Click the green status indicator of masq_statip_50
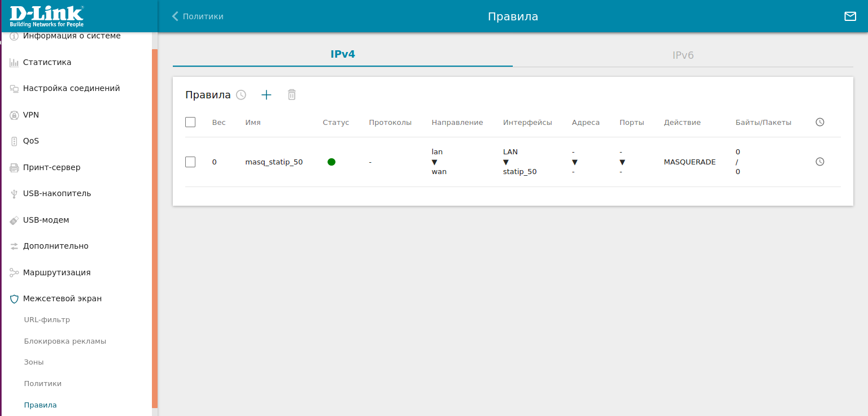The width and height of the screenshot is (868, 416). (332, 162)
